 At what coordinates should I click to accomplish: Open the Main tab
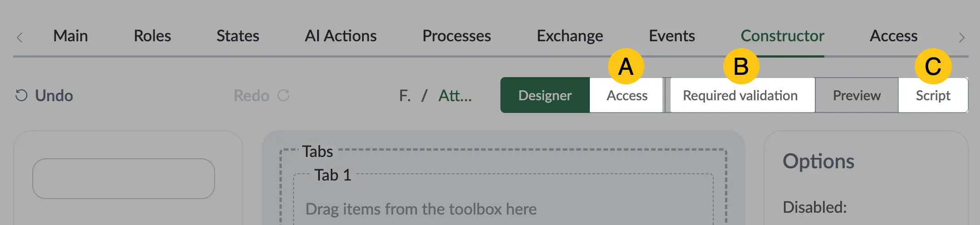[70, 36]
